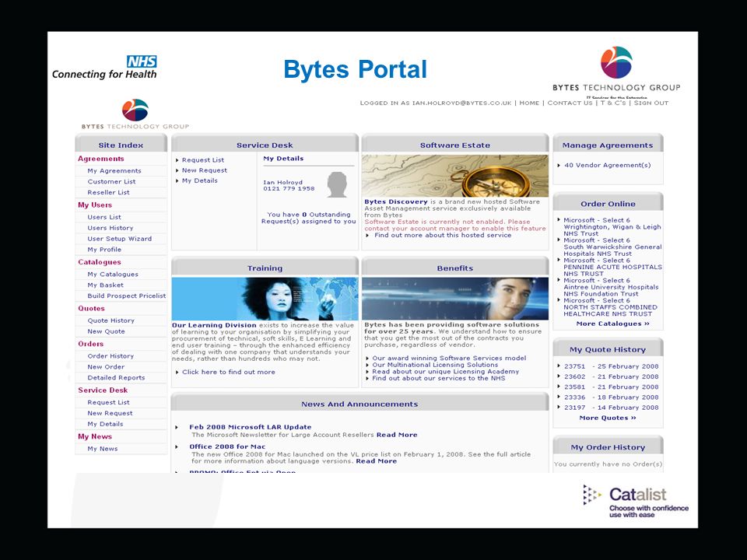Open 40 Vendor Agreement(s)
747x560 pixels.
pyautogui.click(x=608, y=165)
